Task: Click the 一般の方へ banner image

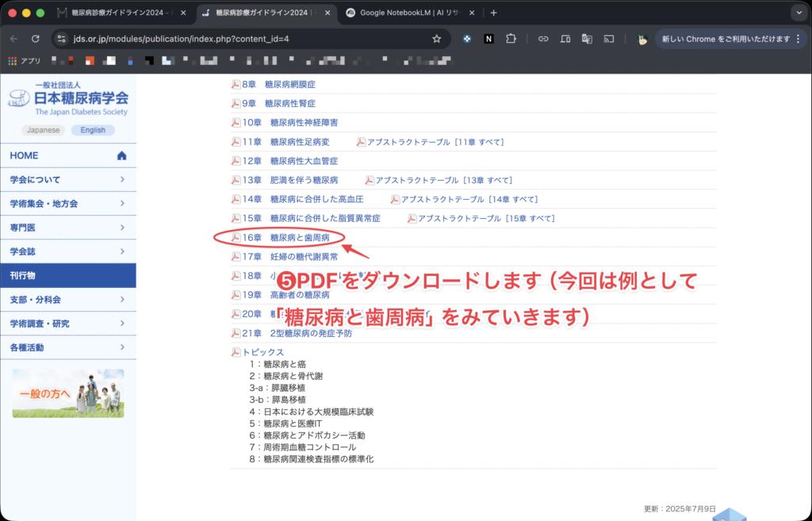Action: (68, 393)
